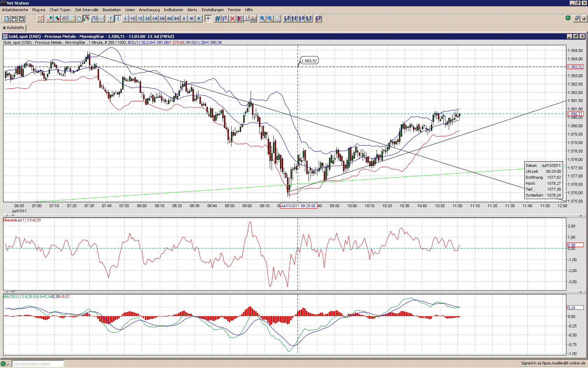Select the 5 minute interval
The height and width of the screenshot is (368, 588).
click(125, 19)
